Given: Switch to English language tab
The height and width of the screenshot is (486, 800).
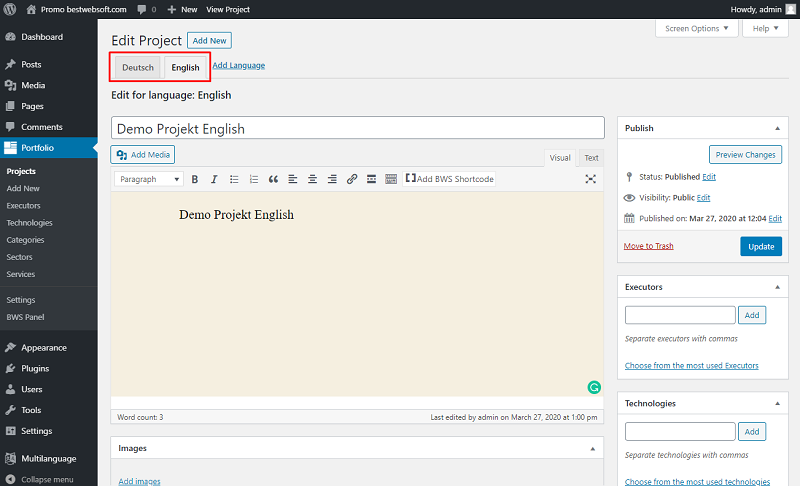Looking at the screenshot, I should (x=185, y=67).
